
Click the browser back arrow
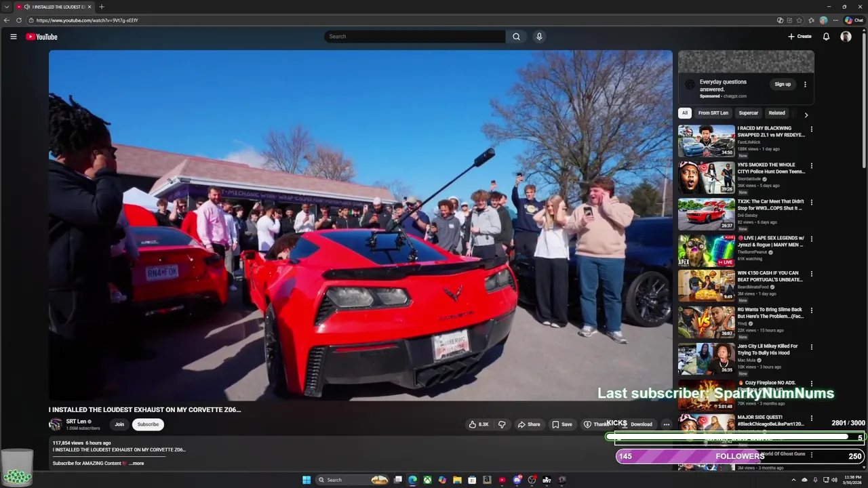(7, 20)
